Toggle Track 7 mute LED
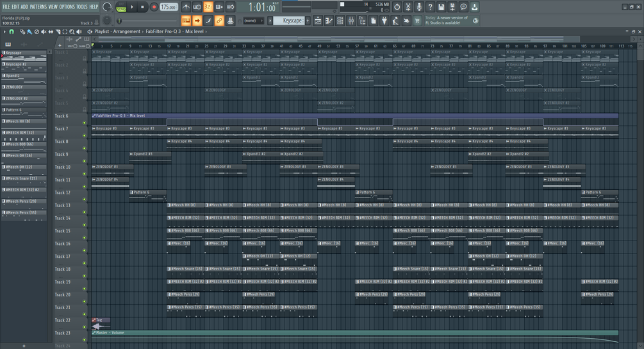The image size is (644, 349). point(85,135)
